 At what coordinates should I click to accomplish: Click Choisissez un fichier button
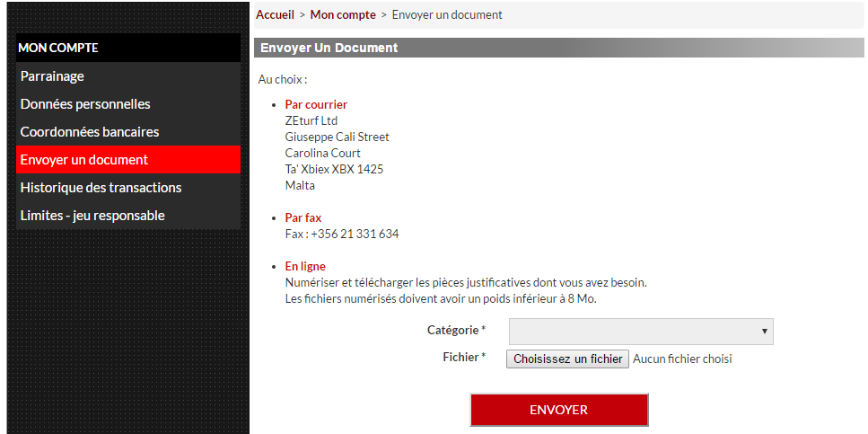pyautogui.click(x=567, y=359)
